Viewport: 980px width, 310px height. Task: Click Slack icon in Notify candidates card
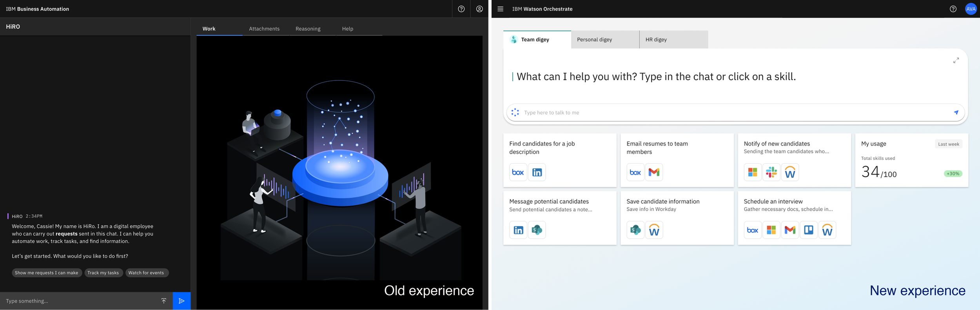point(771,172)
